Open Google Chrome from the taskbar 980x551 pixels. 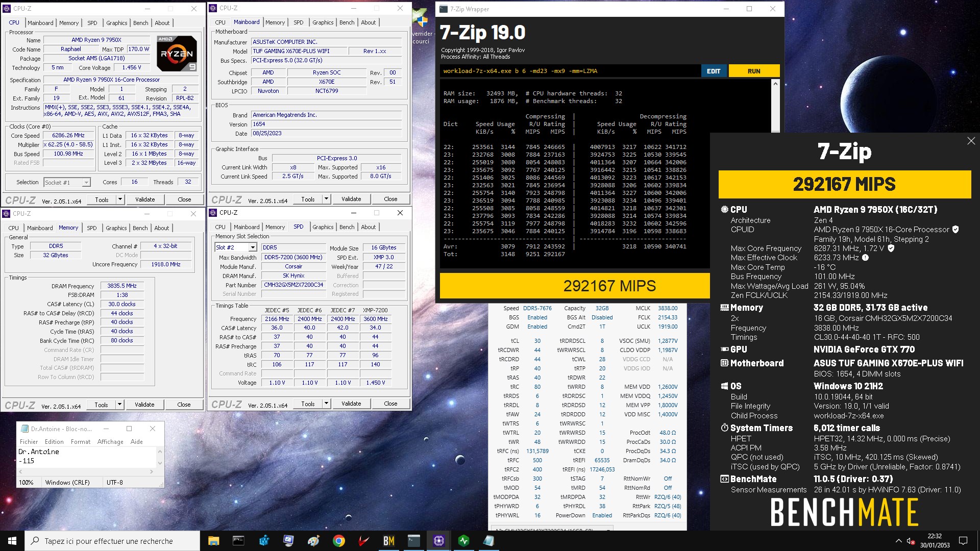click(338, 541)
